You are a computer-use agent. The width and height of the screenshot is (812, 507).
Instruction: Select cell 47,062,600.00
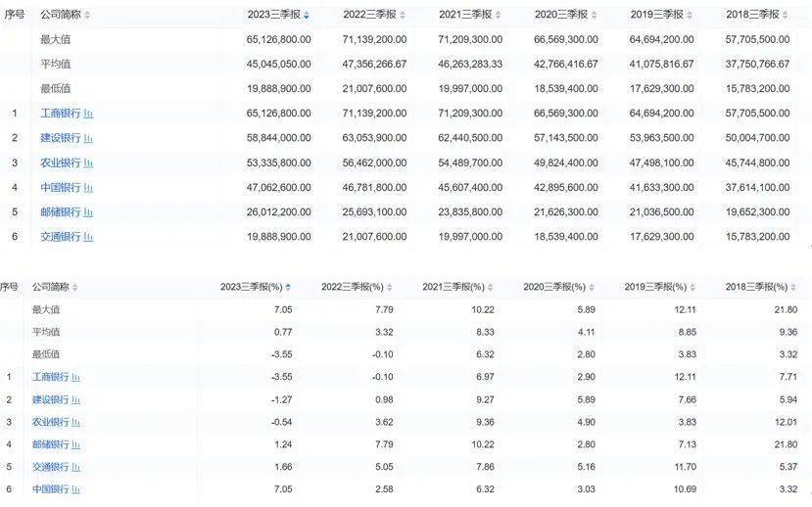(278, 187)
